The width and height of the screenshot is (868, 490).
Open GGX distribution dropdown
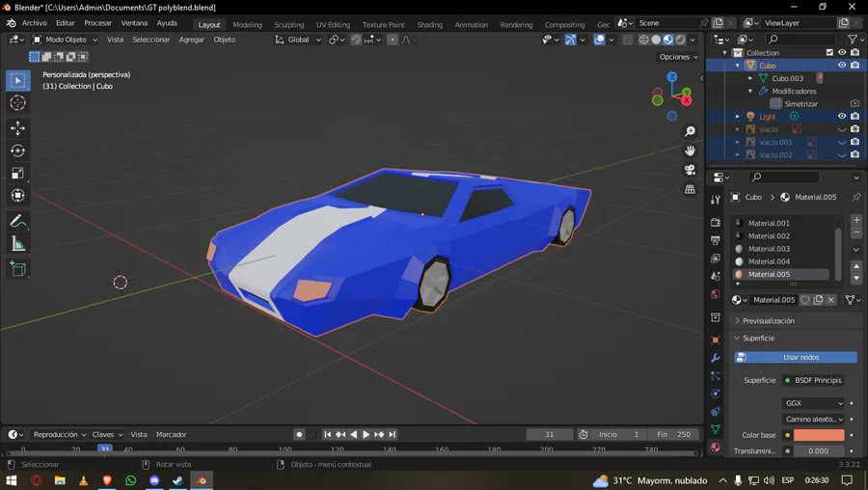pyautogui.click(x=813, y=403)
